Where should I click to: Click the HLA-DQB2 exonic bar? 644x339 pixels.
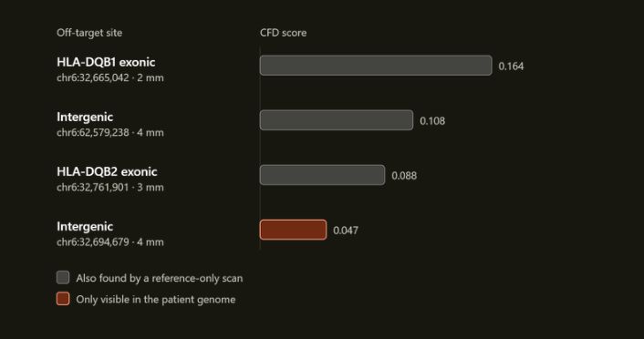322,175
